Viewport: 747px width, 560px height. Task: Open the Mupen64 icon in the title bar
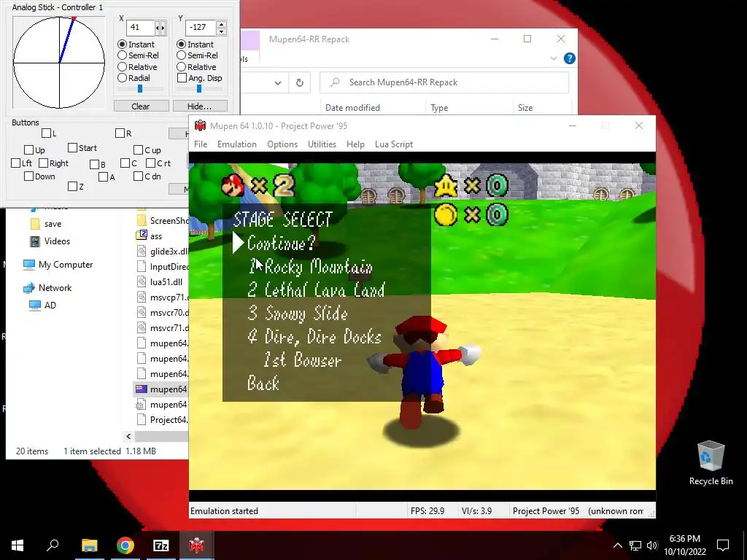click(200, 125)
